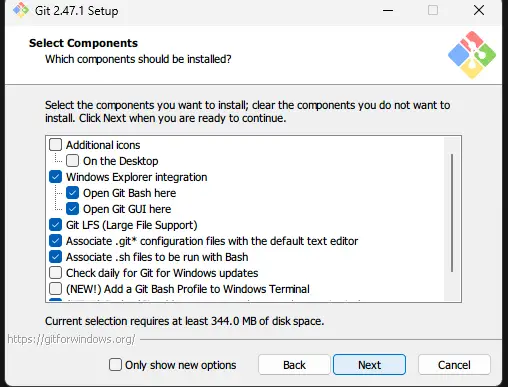Image resolution: width=508 pixels, height=387 pixels.
Task: Close the Git Setup window
Action: [x=479, y=10]
